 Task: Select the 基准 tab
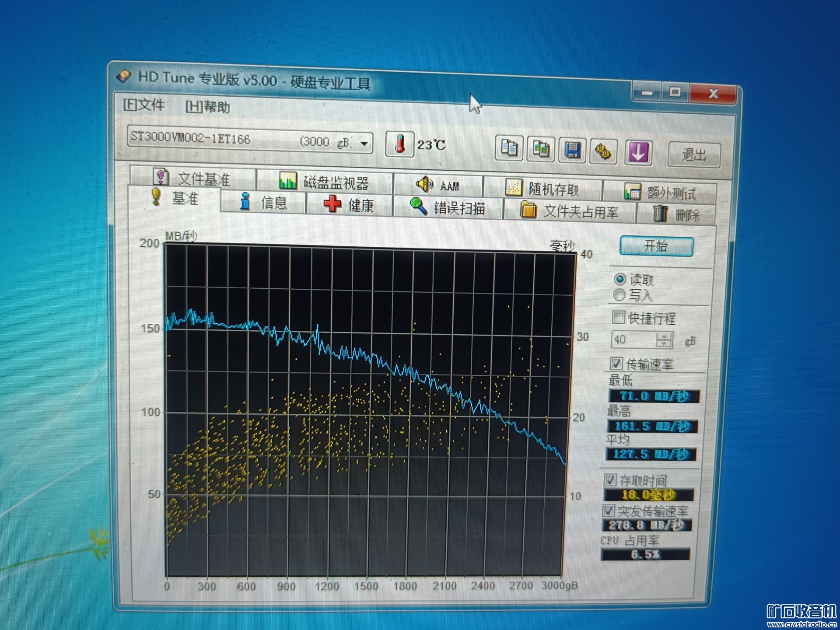[x=174, y=198]
